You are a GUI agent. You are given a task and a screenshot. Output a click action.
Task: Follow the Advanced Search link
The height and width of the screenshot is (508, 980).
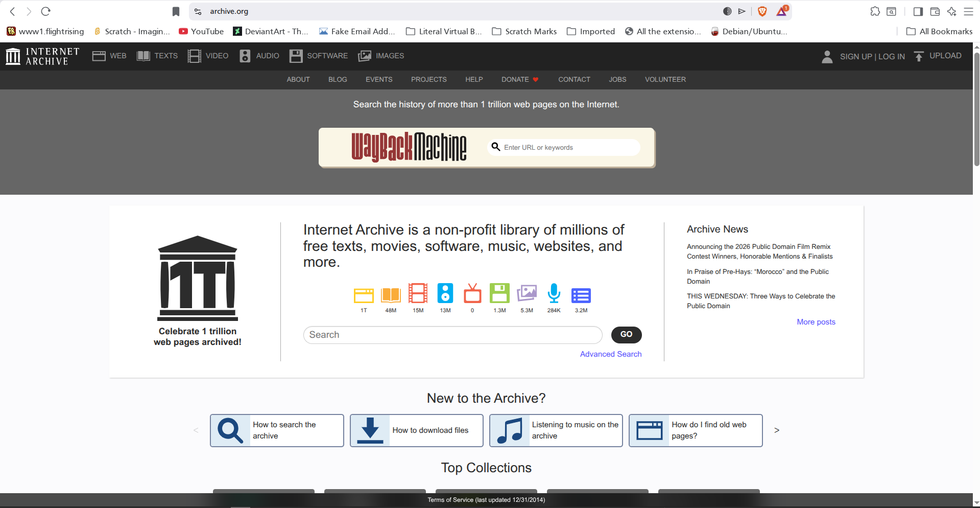pyautogui.click(x=610, y=354)
